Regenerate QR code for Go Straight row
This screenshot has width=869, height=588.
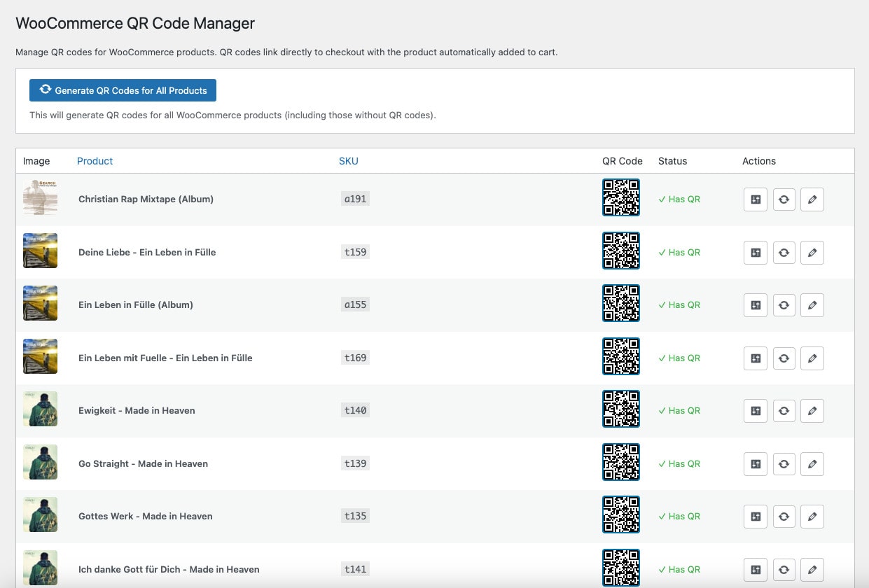pyautogui.click(x=784, y=464)
